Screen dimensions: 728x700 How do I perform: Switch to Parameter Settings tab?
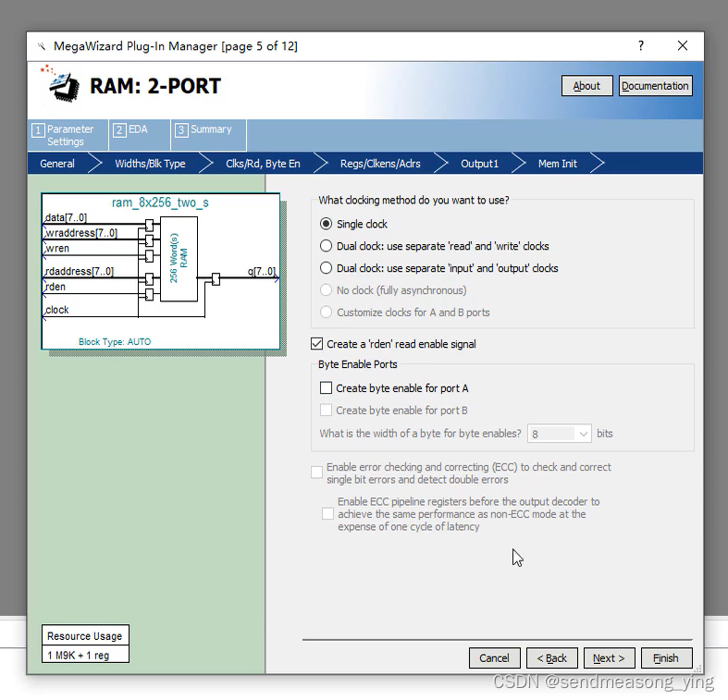pos(68,135)
